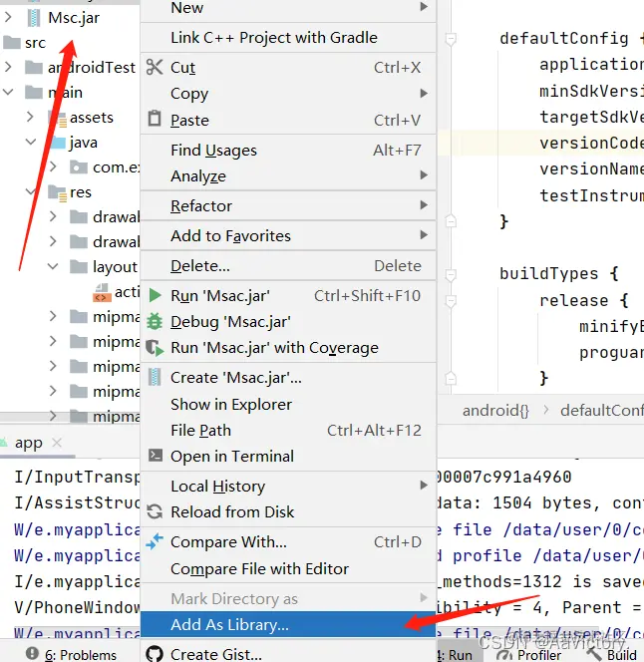Click the Run with Coverage shield icon
Screen dimensions: 644x662
click(155, 348)
